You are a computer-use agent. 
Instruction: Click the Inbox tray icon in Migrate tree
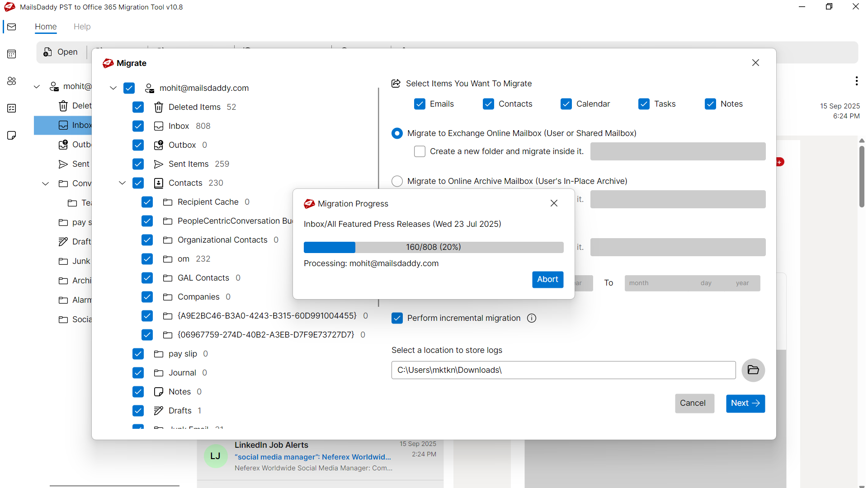[159, 126]
